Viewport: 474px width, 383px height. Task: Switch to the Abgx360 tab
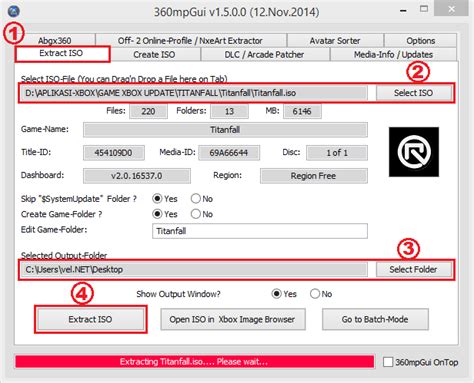(x=55, y=41)
